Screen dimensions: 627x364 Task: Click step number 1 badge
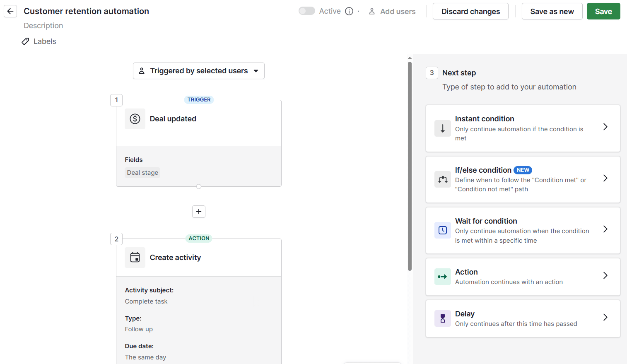[116, 100]
